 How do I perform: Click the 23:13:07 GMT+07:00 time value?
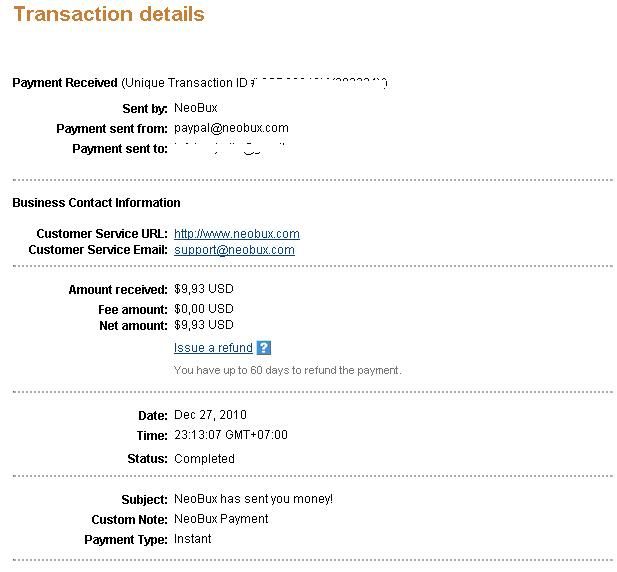231,435
